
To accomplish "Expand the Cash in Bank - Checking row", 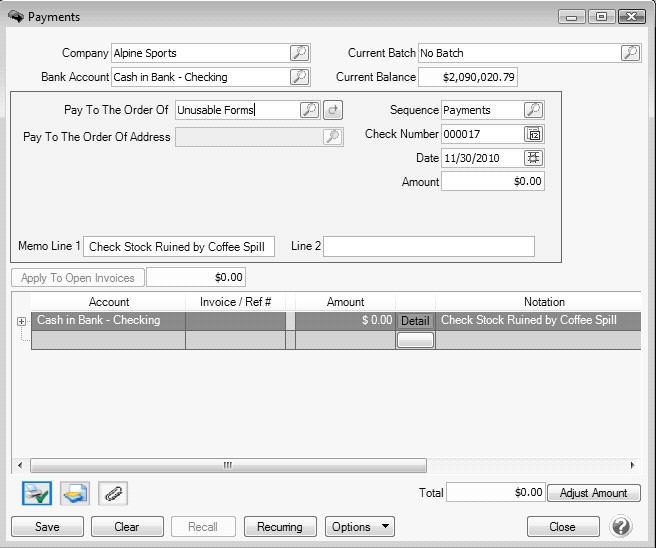I will click(x=21, y=321).
